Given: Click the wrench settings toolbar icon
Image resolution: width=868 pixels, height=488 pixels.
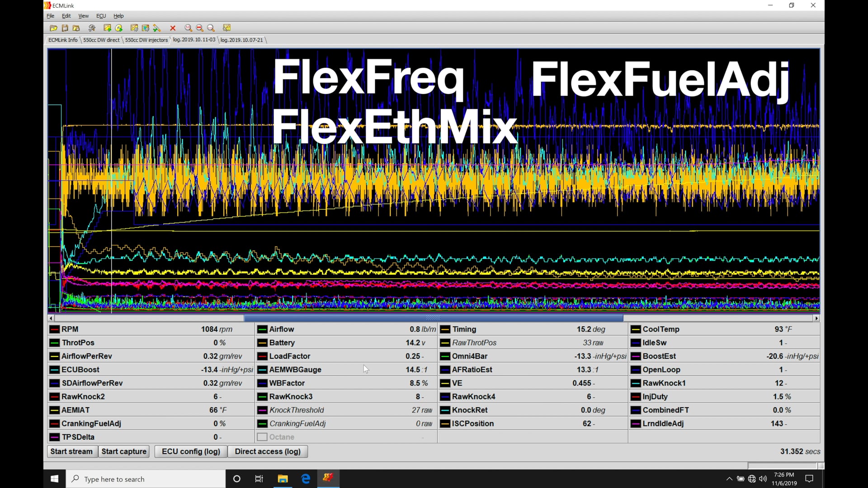Looking at the screenshot, I should [92, 28].
